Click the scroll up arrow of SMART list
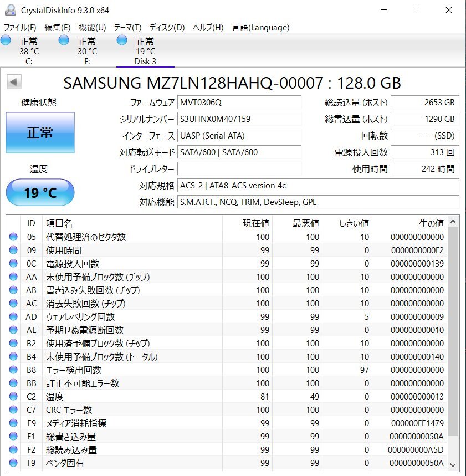The height and width of the screenshot is (476, 466). (x=453, y=222)
